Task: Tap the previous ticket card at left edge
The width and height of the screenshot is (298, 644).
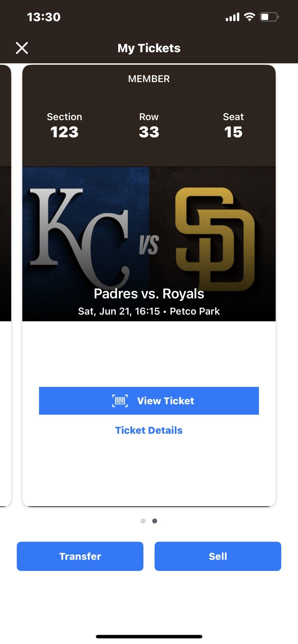Action: pos(5,285)
